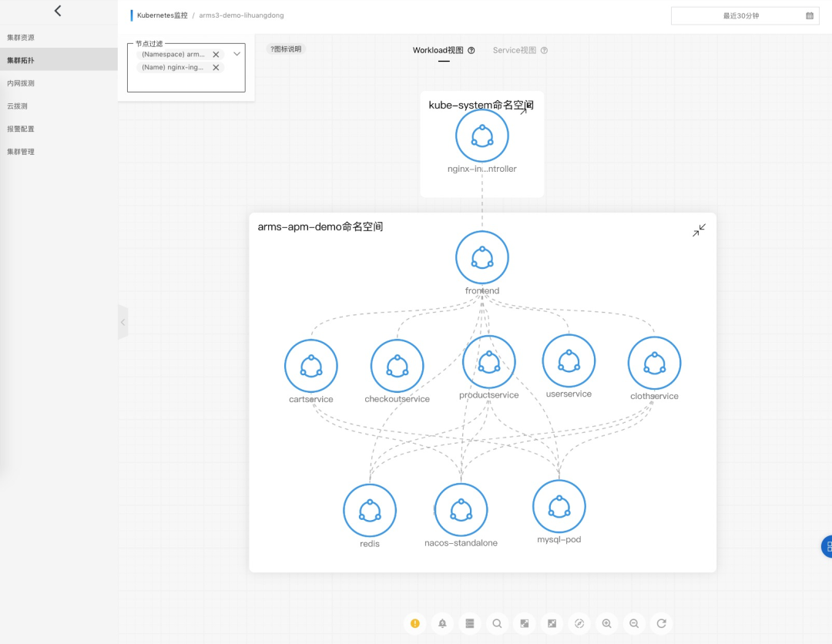Click the server list icon in bottom toolbar
The width and height of the screenshot is (832, 644).
[470, 623]
